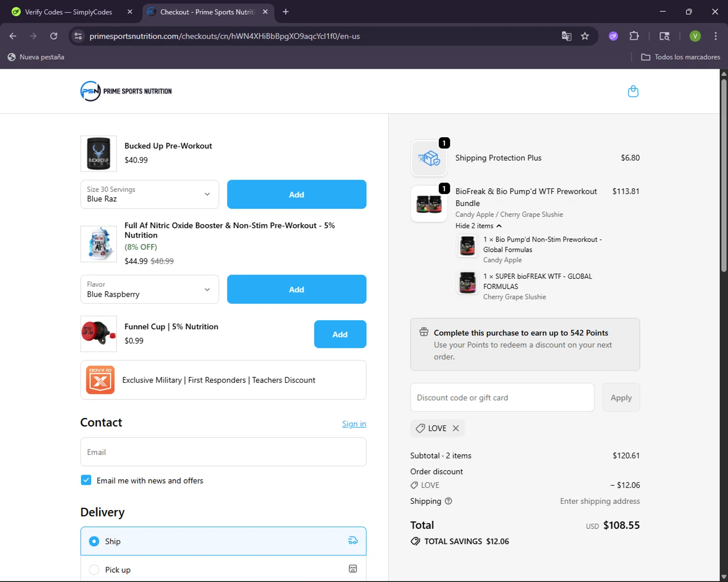This screenshot has height=582, width=728.
Task: Reload the checkout page
Action: (x=54, y=36)
